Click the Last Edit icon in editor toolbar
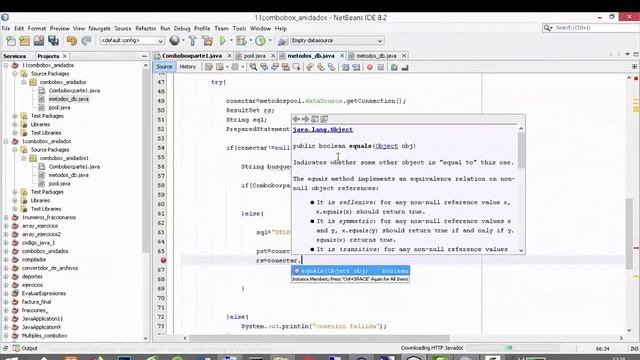This screenshot has width=640, height=360. 209,67
